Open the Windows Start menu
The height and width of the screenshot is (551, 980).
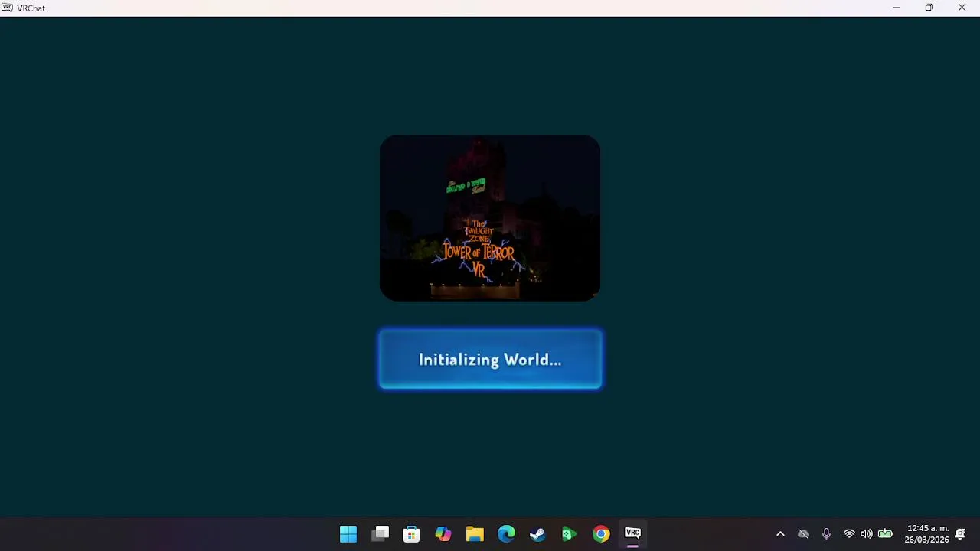pos(348,534)
